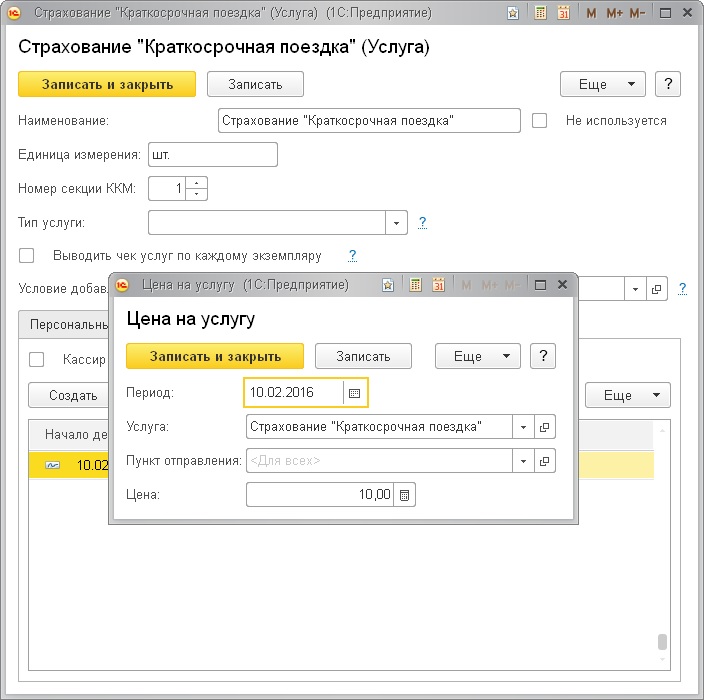704x700 pixels.
Task: Open the main form's top "Еще" menu
Action: coord(602,84)
